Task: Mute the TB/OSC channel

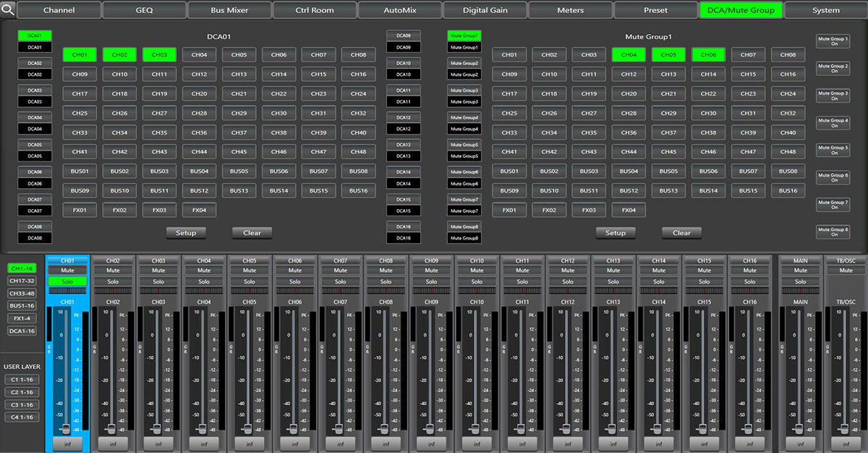Action: [x=846, y=271]
